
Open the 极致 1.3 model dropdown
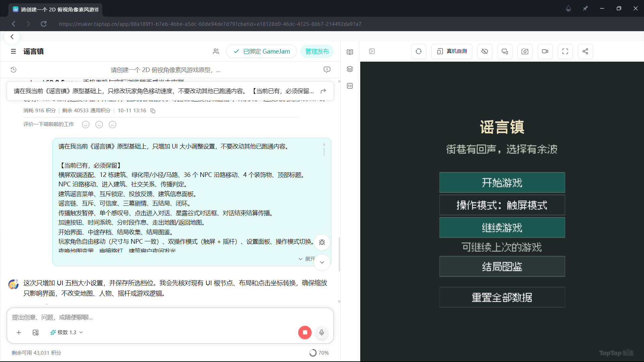point(66,332)
